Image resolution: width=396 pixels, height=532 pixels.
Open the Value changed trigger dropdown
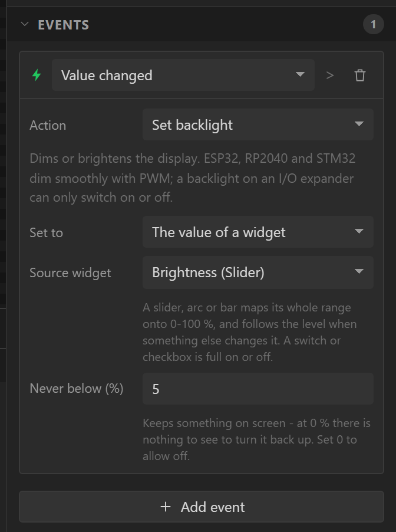point(183,75)
